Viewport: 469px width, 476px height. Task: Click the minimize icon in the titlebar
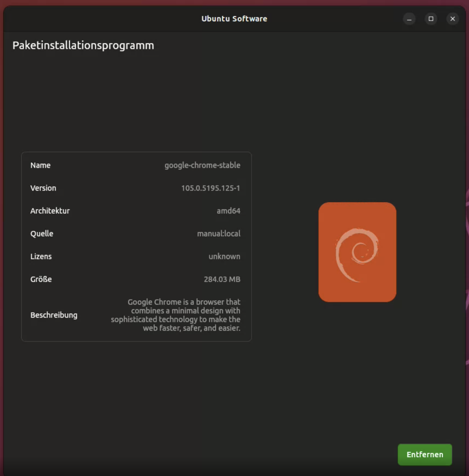[409, 19]
